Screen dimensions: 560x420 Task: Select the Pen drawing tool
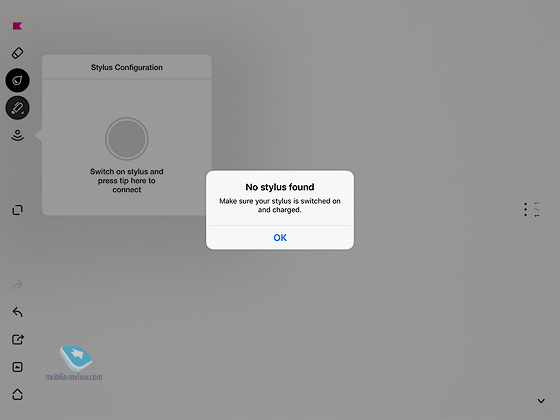tap(18, 108)
